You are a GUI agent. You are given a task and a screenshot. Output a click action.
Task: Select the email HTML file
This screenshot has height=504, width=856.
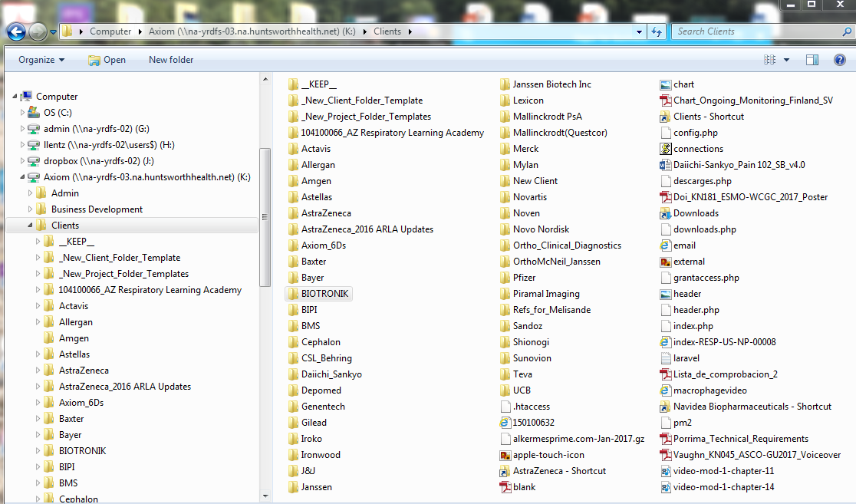click(677, 245)
